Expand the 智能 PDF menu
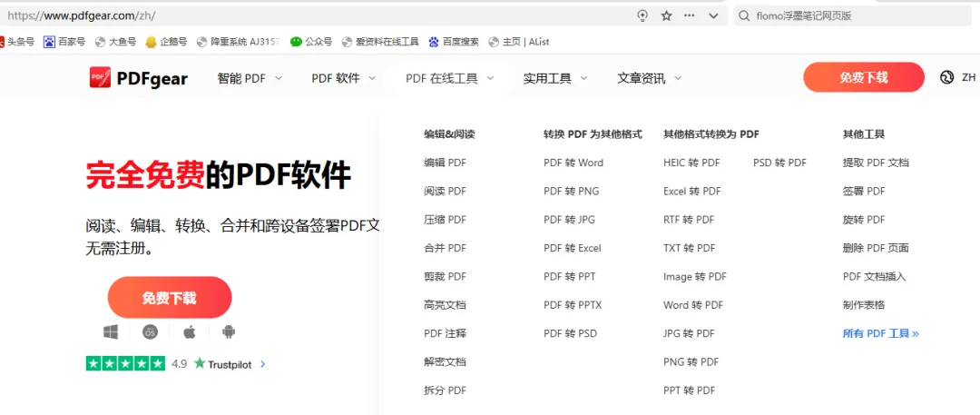 pos(250,78)
